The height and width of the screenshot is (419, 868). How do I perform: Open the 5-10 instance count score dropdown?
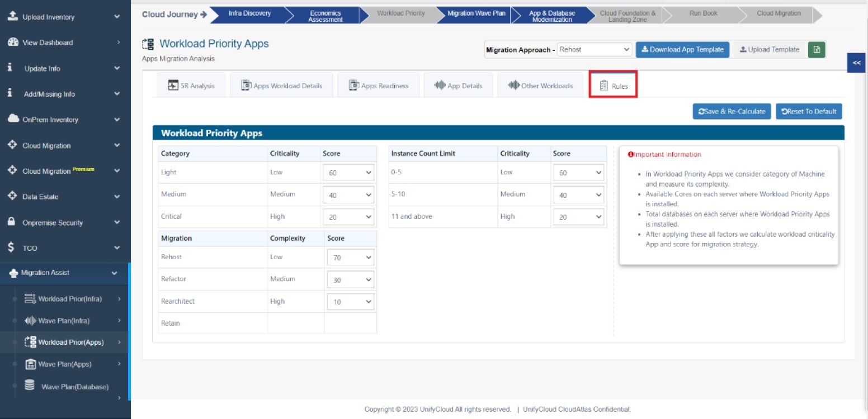click(x=579, y=195)
